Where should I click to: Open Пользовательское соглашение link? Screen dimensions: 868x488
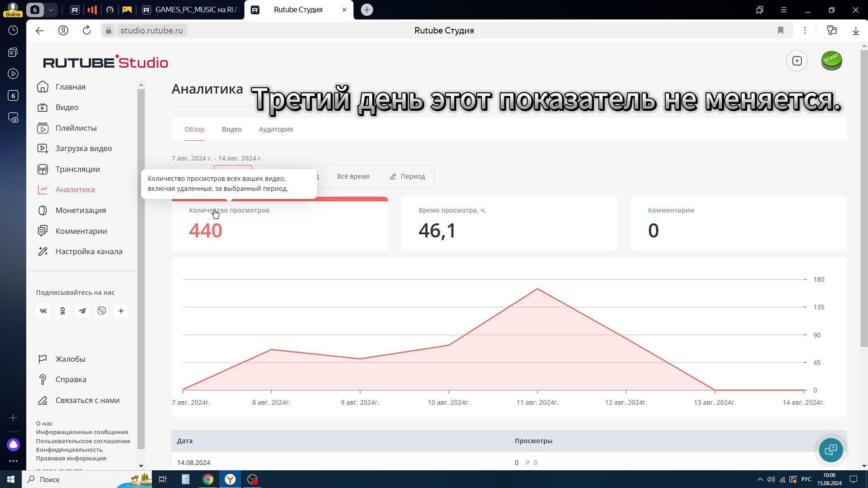point(83,441)
